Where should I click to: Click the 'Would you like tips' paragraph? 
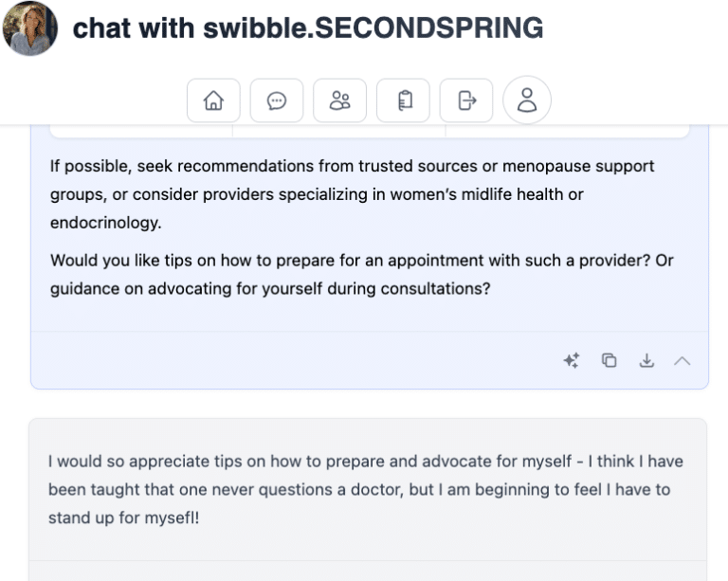click(361, 274)
